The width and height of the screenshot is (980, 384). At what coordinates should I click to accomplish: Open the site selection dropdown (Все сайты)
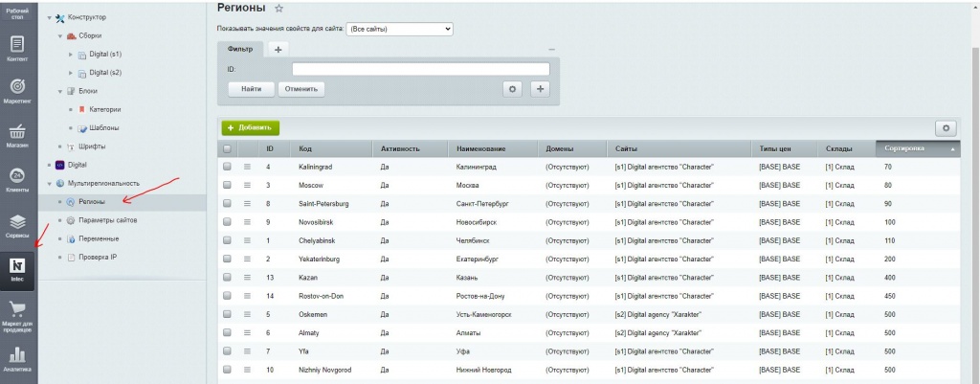tap(398, 29)
